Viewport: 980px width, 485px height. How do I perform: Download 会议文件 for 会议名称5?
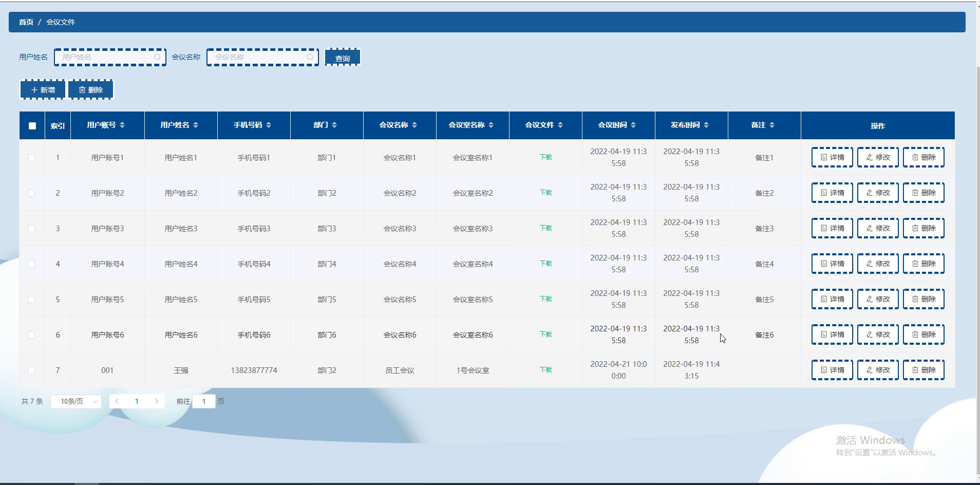(545, 299)
